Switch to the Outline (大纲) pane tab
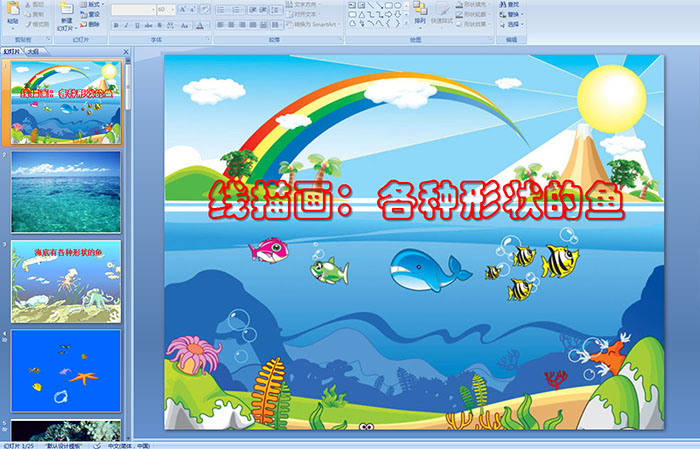 [33, 52]
